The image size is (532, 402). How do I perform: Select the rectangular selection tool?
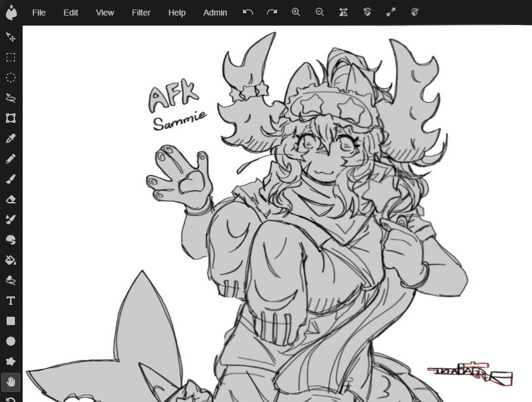click(x=11, y=57)
